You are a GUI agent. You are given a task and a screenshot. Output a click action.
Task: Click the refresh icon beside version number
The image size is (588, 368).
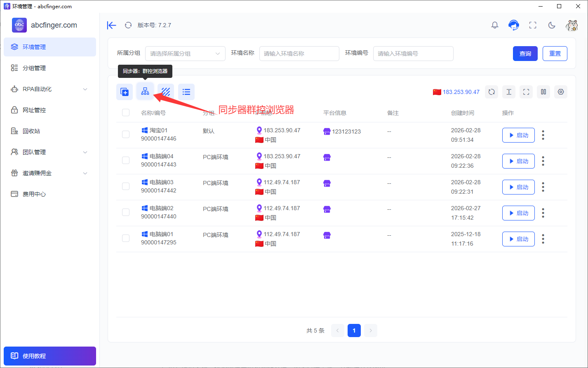(x=128, y=25)
